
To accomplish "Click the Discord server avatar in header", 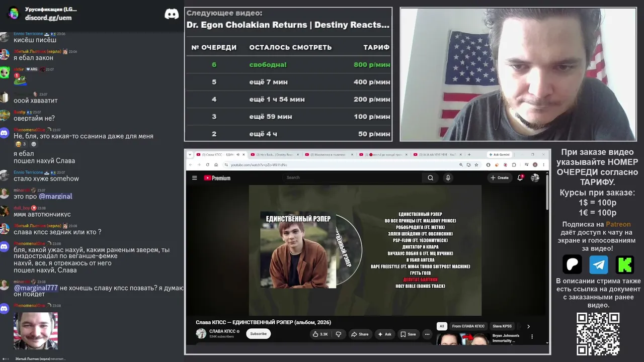I will 14,13.
